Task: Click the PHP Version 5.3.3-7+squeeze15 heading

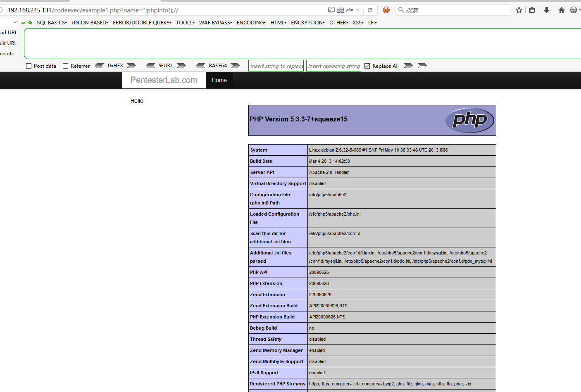Action: click(x=298, y=119)
